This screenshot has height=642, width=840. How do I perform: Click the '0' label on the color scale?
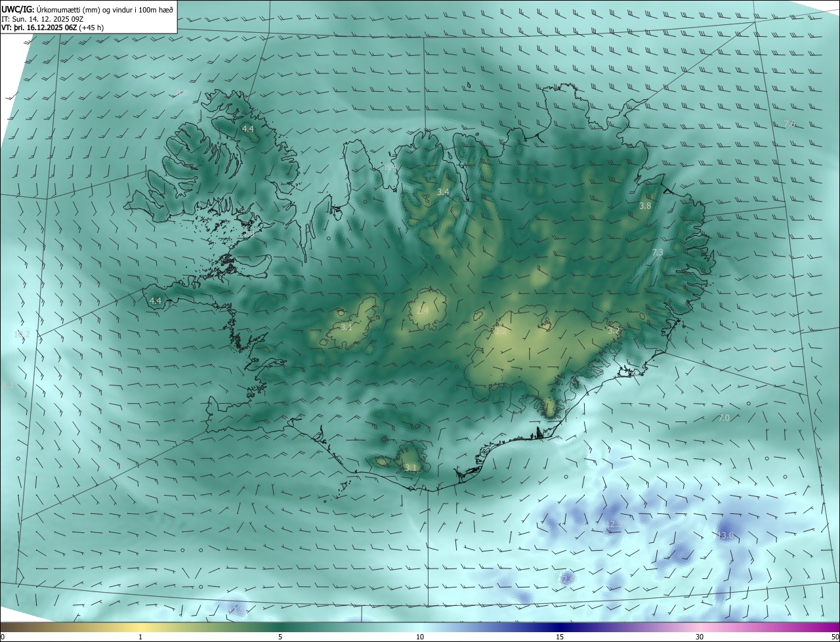3,637
